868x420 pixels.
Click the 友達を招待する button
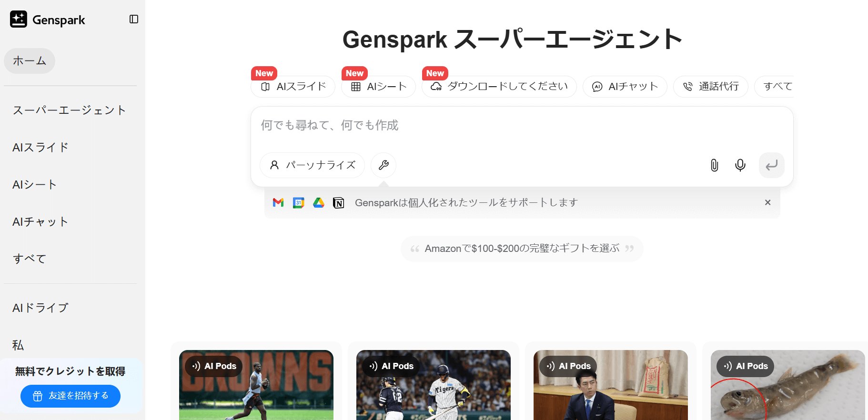point(71,396)
